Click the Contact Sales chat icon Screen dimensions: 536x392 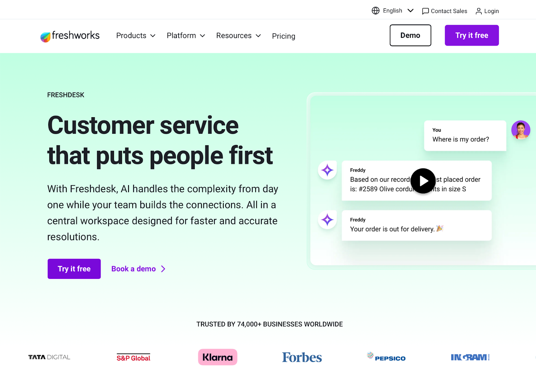click(x=425, y=11)
